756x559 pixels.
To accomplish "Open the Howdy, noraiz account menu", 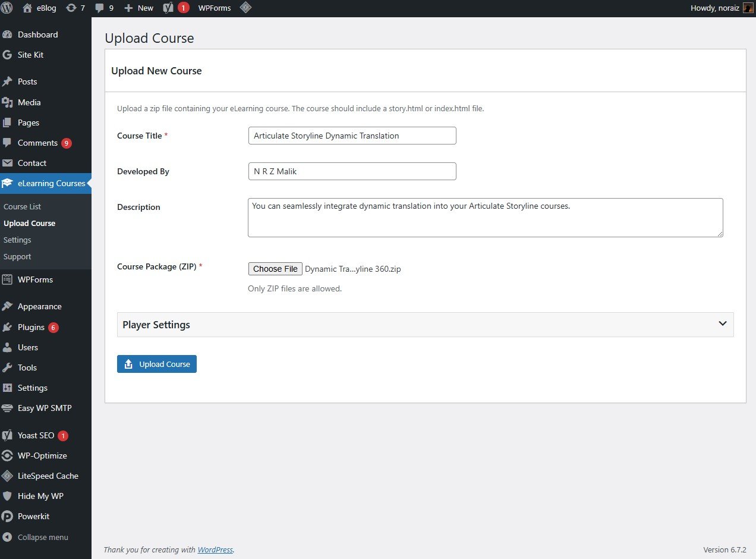I will 716,8.
